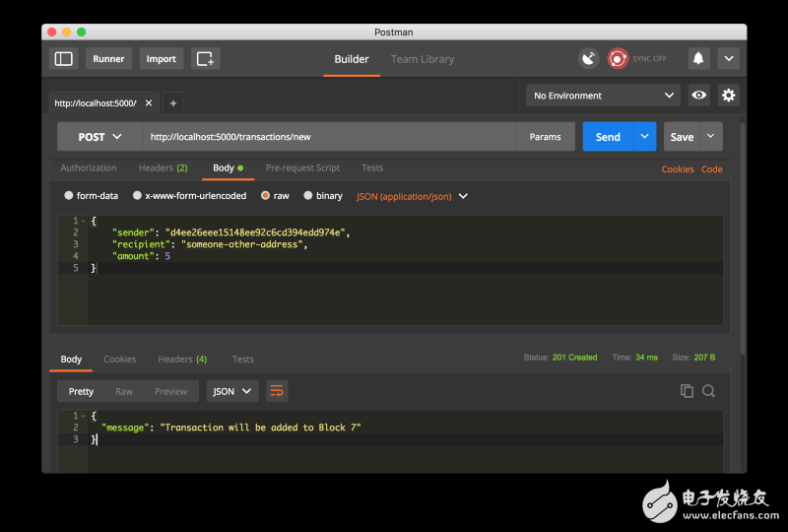Search within the response body
Screen dimensions: 788x532
pyautogui.click(x=708, y=391)
